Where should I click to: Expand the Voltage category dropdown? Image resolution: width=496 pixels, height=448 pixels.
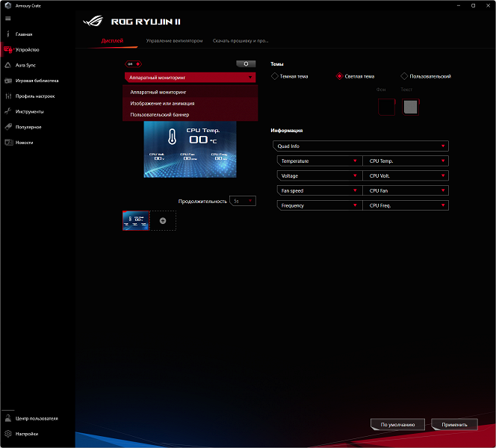[320, 175]
